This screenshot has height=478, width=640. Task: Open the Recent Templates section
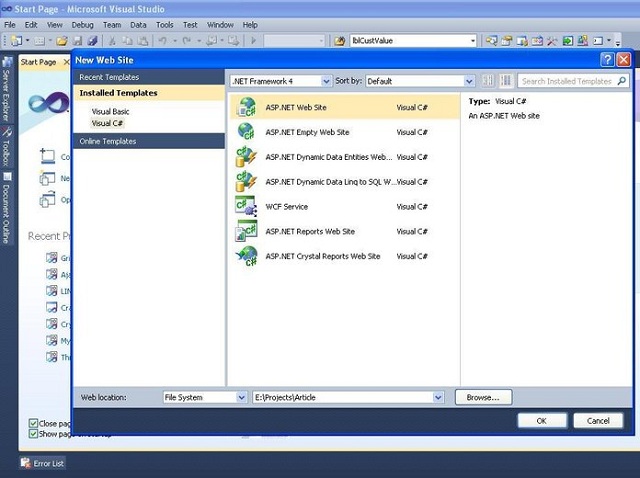click(x=149, y=77)
